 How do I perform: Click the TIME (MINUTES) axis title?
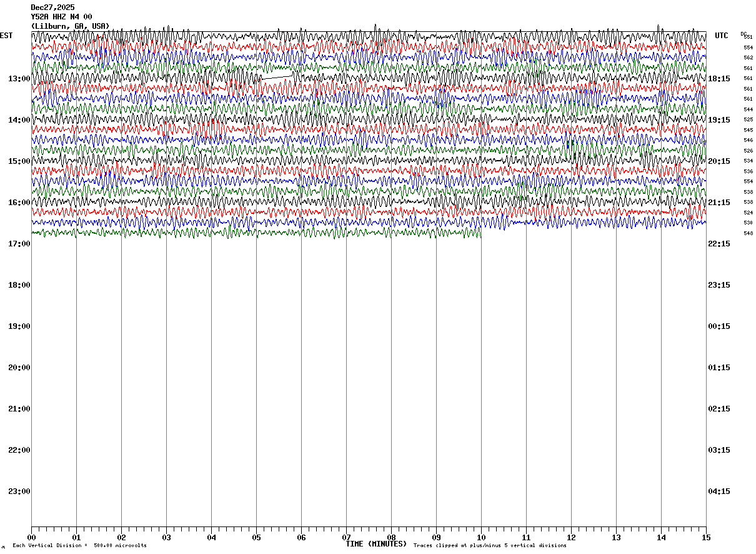tap(376, 544)
